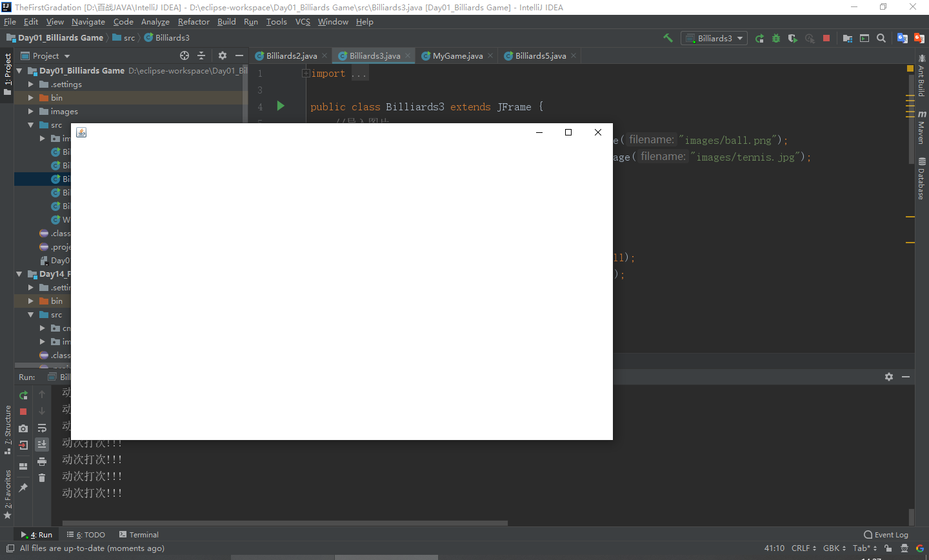The image size is (929, 560).
Task: Rerun icon in Run panel
Action: 23,395
